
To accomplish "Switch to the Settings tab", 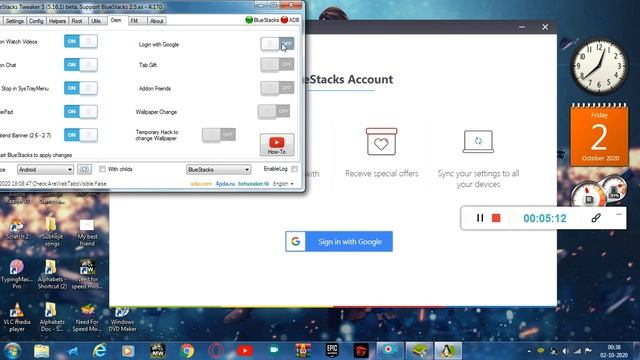I will click(x=15, y=21).
